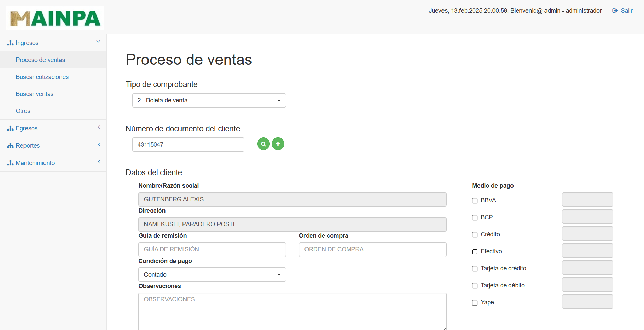Click the green plus icon to add client
Image resolution: width=644 pixels, height=330 pixels.
pyautogui.click(x=278, y=144)
